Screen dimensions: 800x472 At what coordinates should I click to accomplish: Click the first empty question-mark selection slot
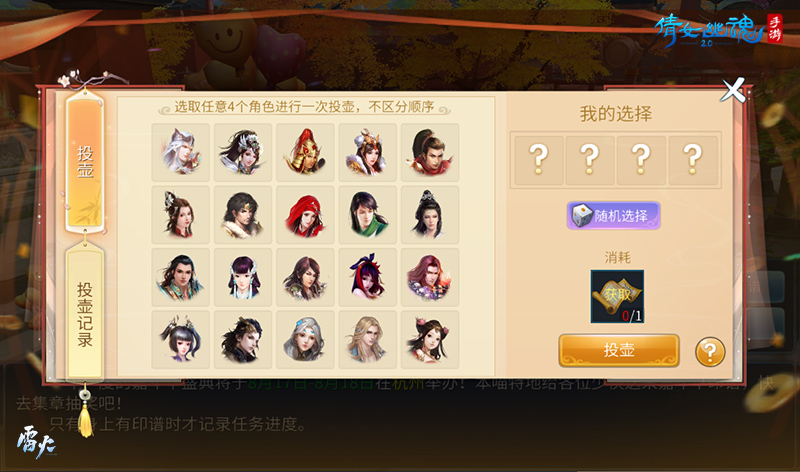[x=539, y=160]
